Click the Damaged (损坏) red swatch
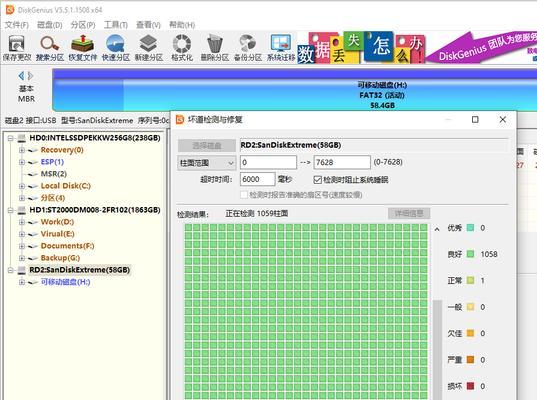This screenshot has height=400, width=537. (x=471, y=386)
